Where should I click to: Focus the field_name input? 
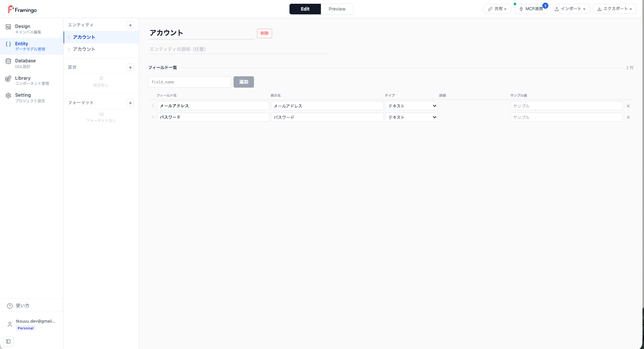[x=190, y=82]
